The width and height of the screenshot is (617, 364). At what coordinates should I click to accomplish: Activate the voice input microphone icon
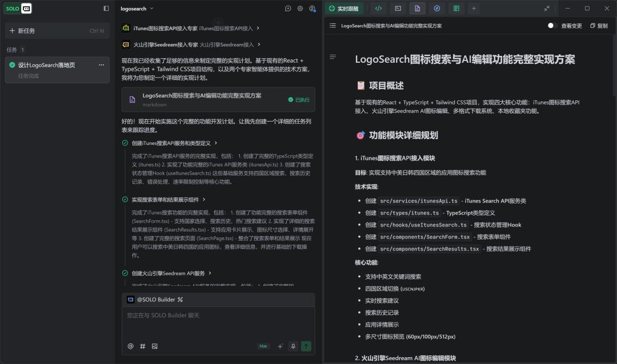click(x=293, y=345)
